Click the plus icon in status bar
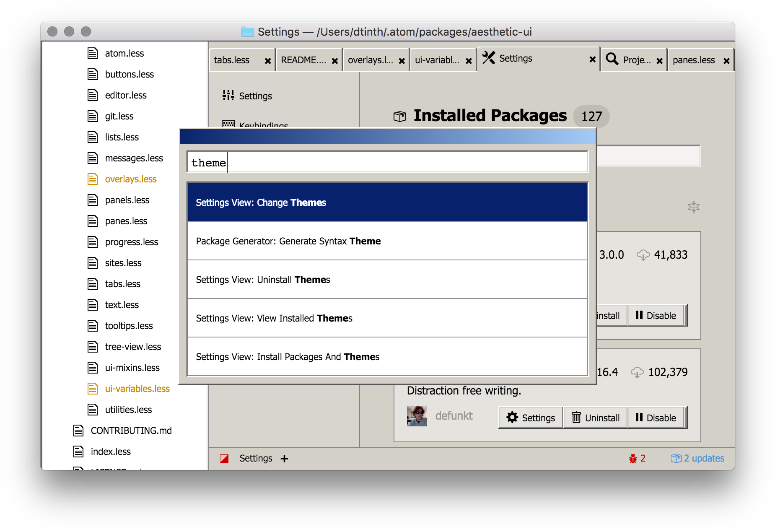Image resolution: width=775 pixels, height=532 pixels. 285,459
